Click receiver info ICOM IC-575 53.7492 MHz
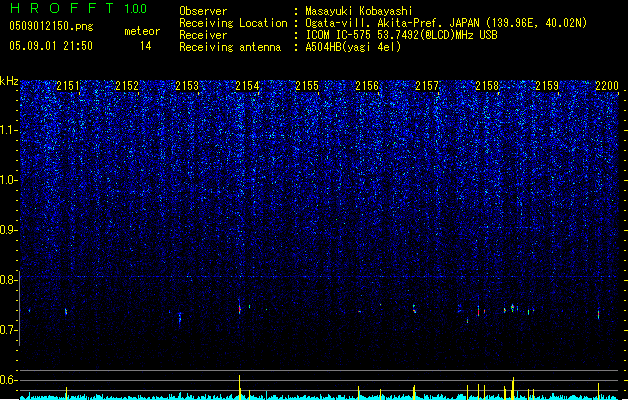The width and height of the screenshot is (629, 400). [x=401, y=35]
